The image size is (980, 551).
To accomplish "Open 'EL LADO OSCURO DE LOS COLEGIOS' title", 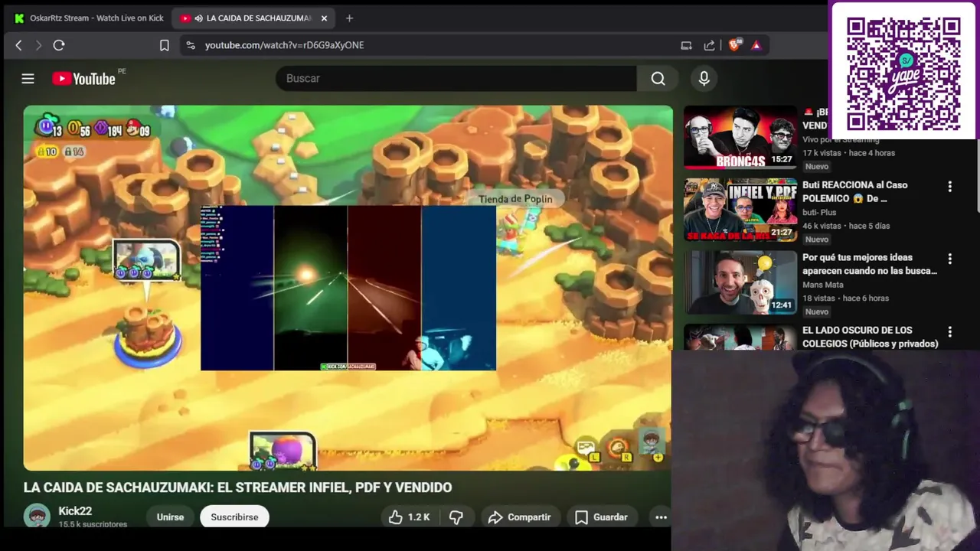I will [871, 337].
